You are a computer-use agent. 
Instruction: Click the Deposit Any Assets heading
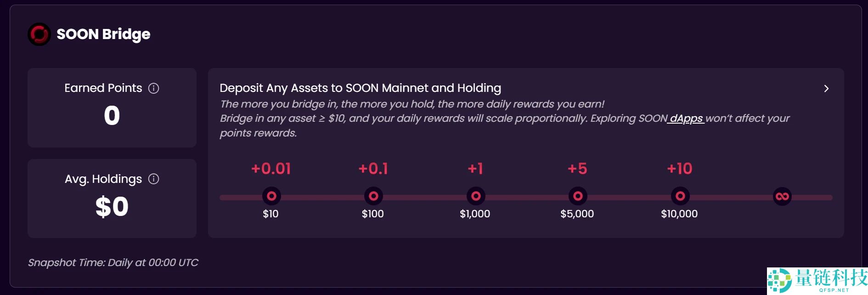360,88
